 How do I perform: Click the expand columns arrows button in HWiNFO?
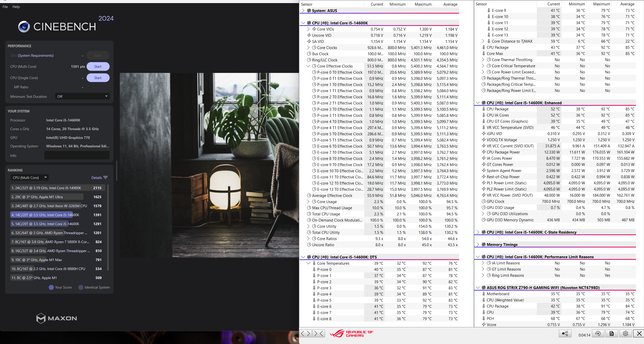pos(306,333)
